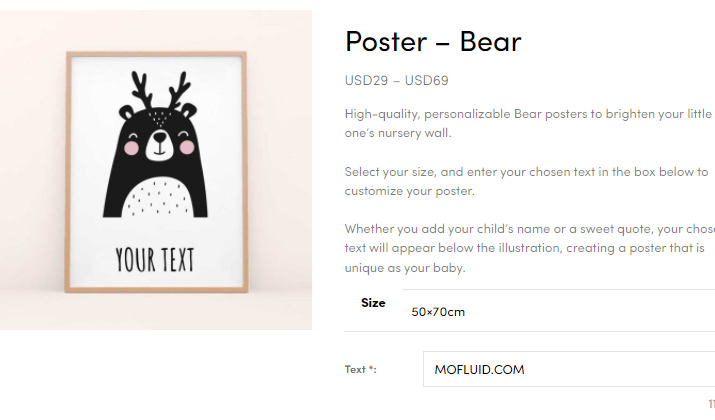Select the Poster – Bear product title
Screen dimensions: 715x420
point(433,41)
